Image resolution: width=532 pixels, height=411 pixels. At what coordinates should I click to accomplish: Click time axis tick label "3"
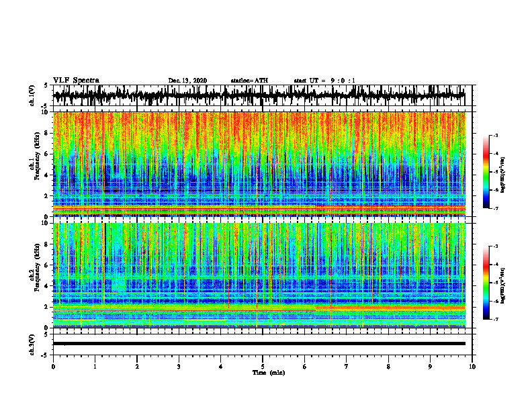tap(179, 367)
